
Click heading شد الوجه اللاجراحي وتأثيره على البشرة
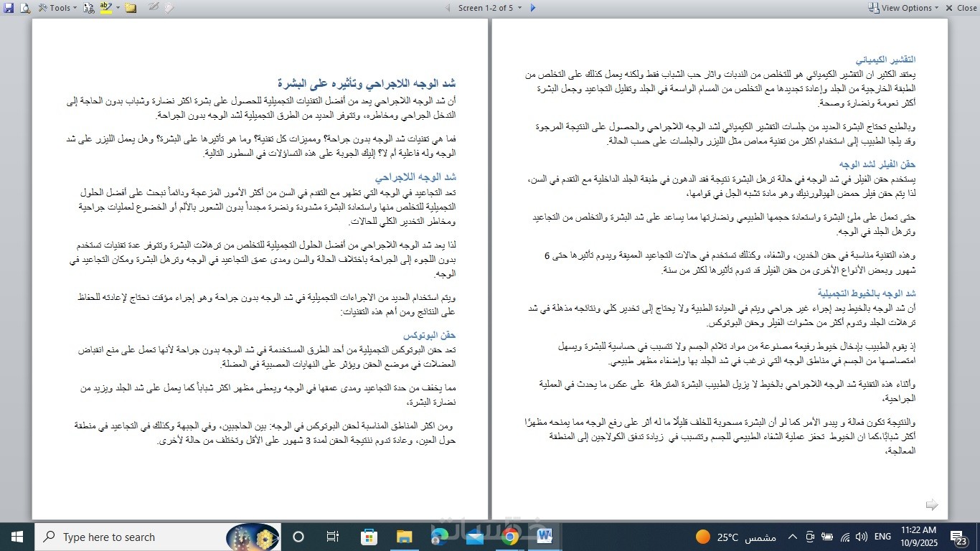pos(367,83)
